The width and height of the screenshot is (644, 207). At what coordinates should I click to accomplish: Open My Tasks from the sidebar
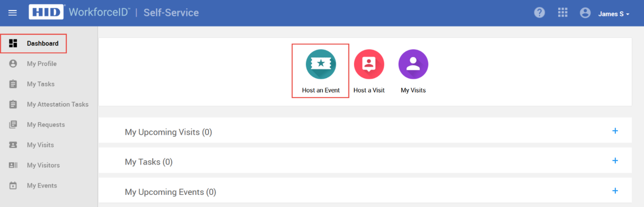coord(41,84)
